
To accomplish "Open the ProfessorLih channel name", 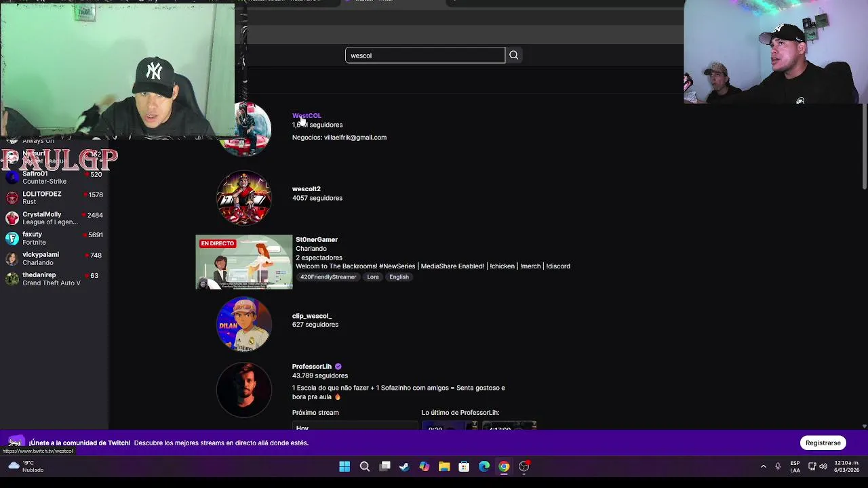I will 312,367.
